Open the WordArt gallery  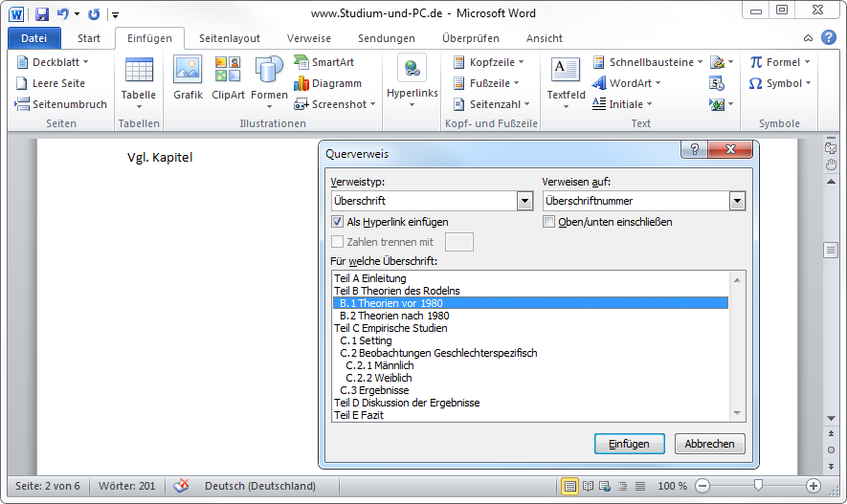point(627,83)
